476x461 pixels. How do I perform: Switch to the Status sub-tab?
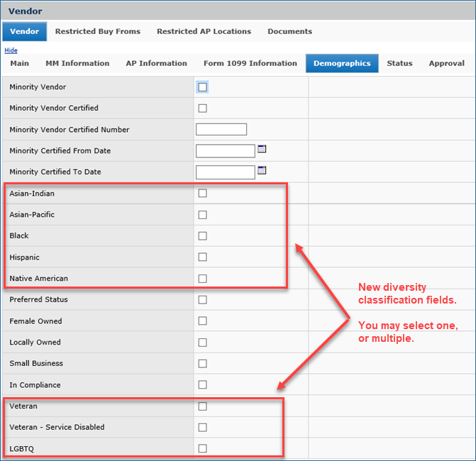(399, 63)
